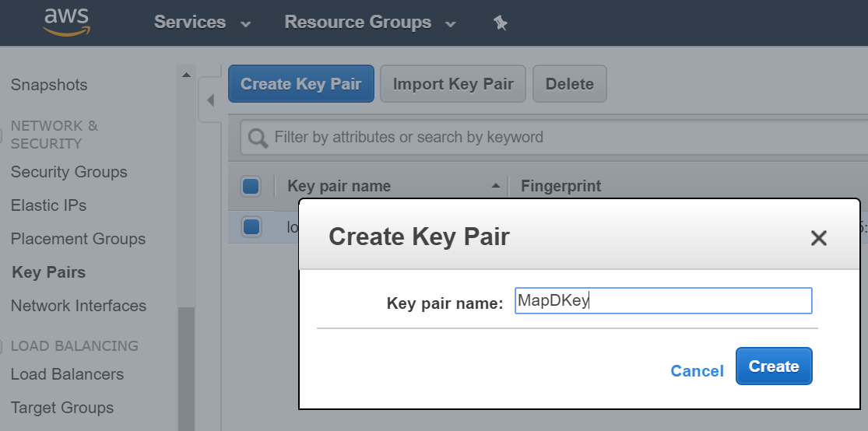Viewport: 868px width, 431px height.
Task: Click the Key pair name text field
Action: [663, 301]
